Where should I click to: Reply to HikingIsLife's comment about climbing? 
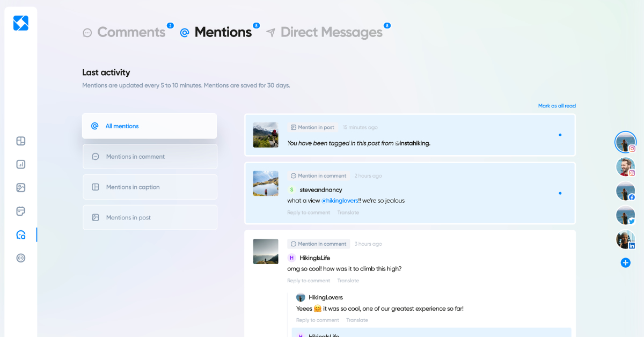tap(309, 281)
